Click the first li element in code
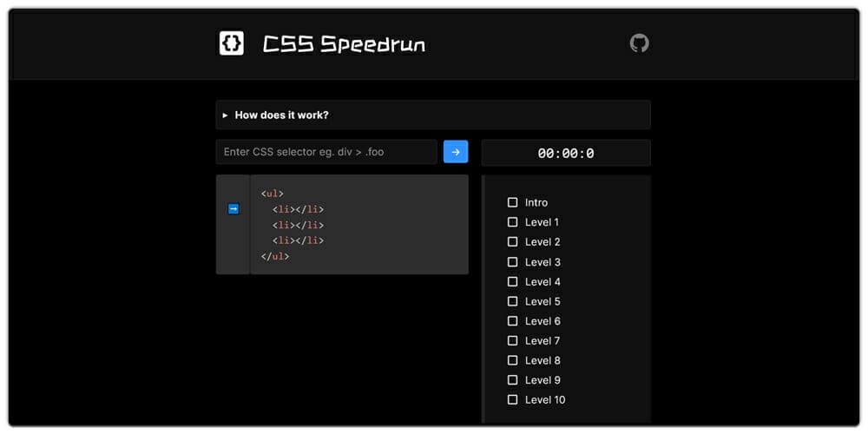The width and height of the screenshot is (868, 434). pyautogui.click(x=298, y=209)
